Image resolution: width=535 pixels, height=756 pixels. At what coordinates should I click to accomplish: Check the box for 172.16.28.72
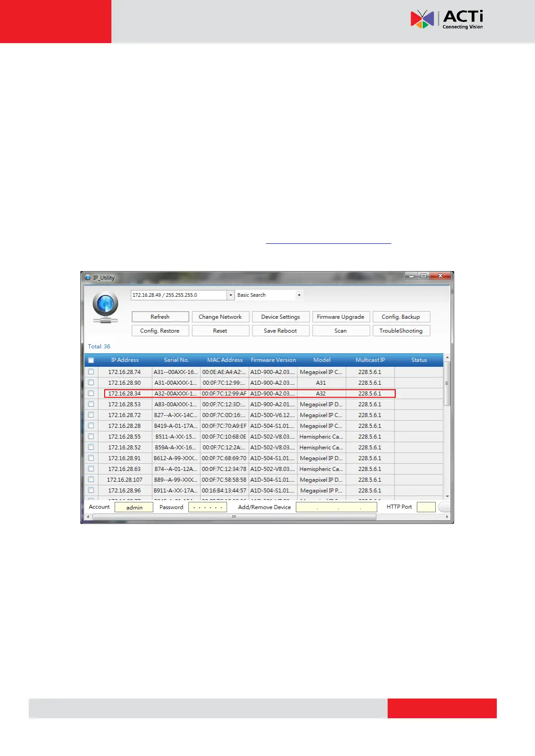91,415
